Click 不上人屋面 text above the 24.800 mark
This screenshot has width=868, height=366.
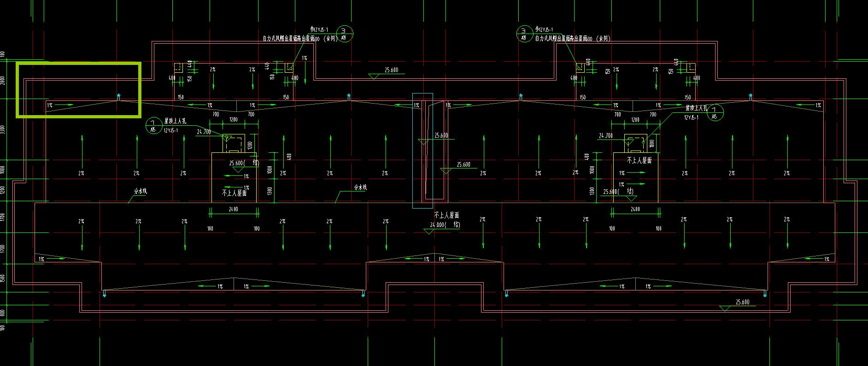pyautogui.click(x=446, y=215)
